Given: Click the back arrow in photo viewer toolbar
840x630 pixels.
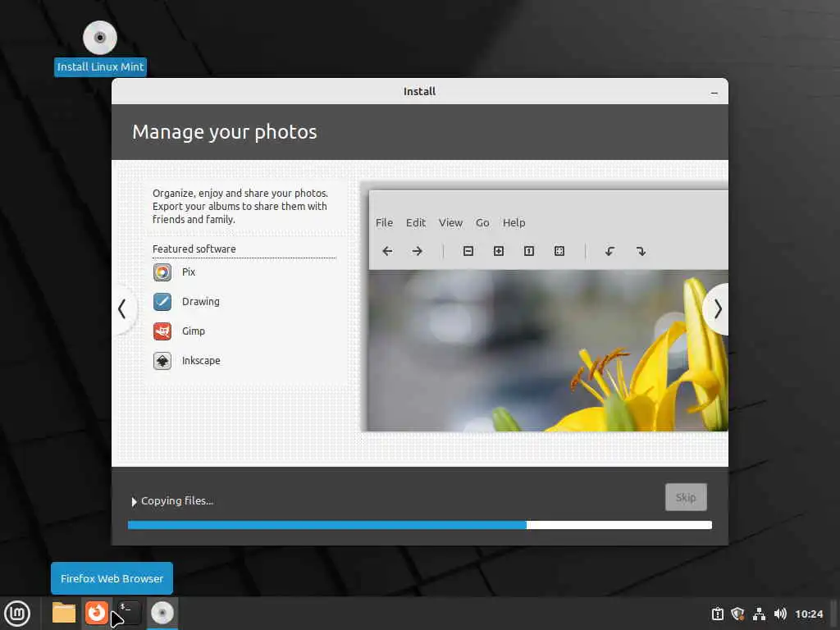Looking at the screenshot, I should (387, 251).
